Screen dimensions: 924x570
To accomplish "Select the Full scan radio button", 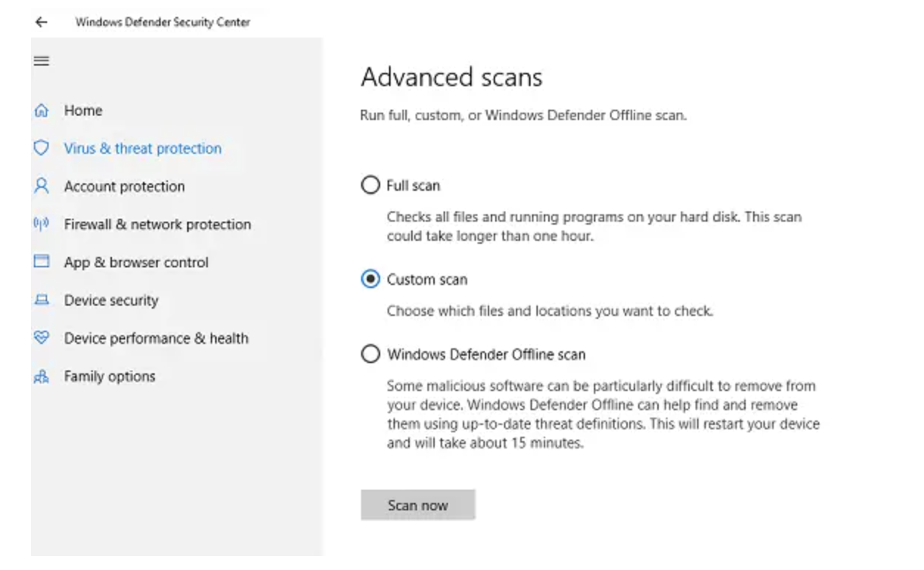I will pos(370,185).
